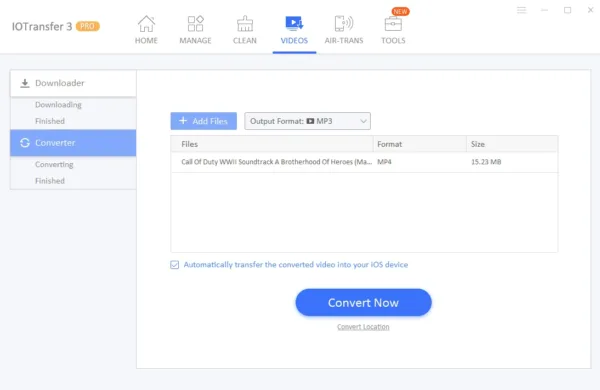Viewport: 600px width, 390px height.
Task: Show Converting list in sidebar
Action: [54, 164]
